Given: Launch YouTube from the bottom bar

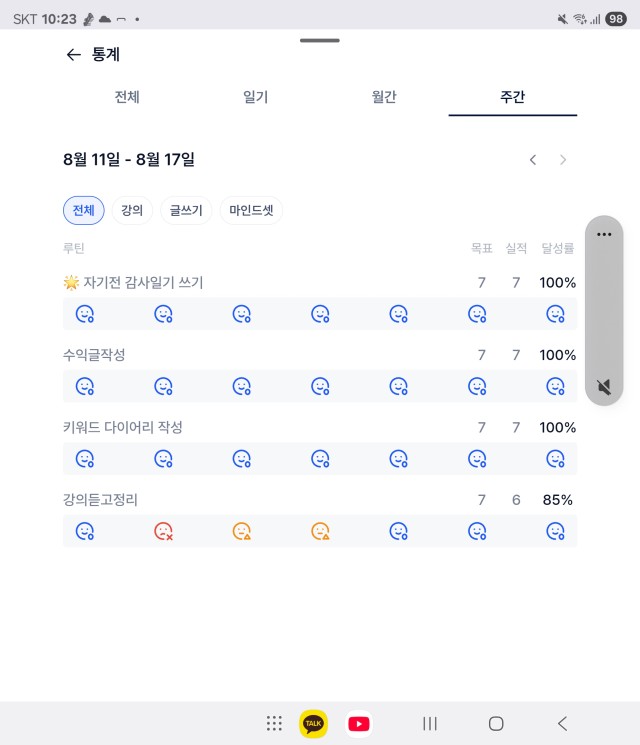Looking at the screenshot, I should pos(359,724).
